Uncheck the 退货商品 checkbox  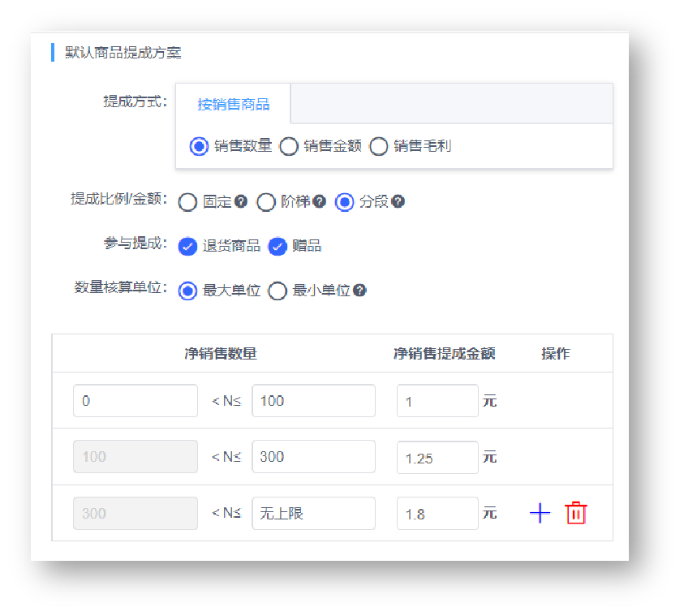pos(187,247)
